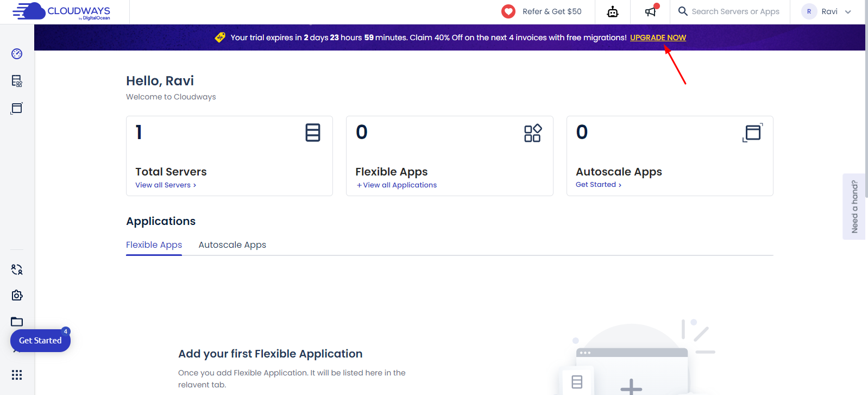
Task: Click Get Started link under Autoscale Apps
Action: click(x=599, y=185)
